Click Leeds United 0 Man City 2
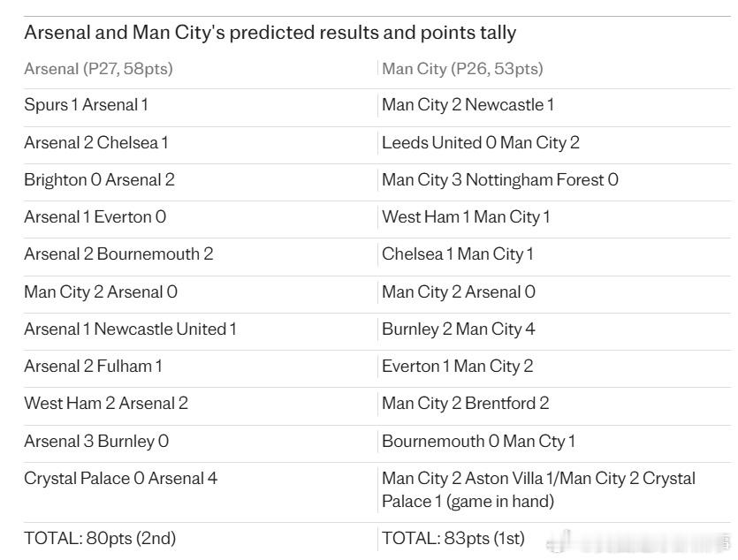Screen dimensions: 738x560 [x=480, y=142]
